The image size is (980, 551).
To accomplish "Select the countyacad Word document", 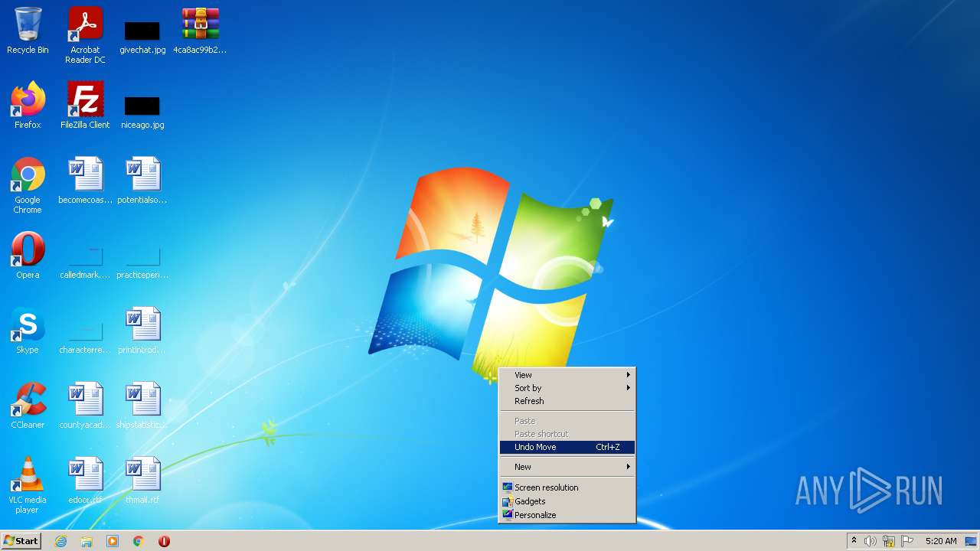I will [x=85, y=406].
